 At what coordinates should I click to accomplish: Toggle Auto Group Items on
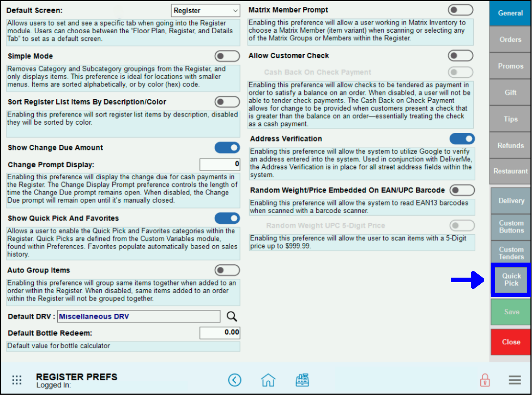pyautogui.click(x=227, y=270)
